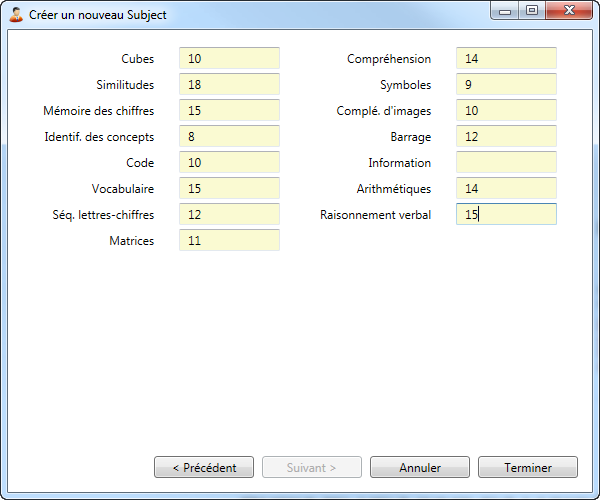Click into the Mémoire des chiffres field
This screenshot has height=500, width=600.
(x=229, y=111)
